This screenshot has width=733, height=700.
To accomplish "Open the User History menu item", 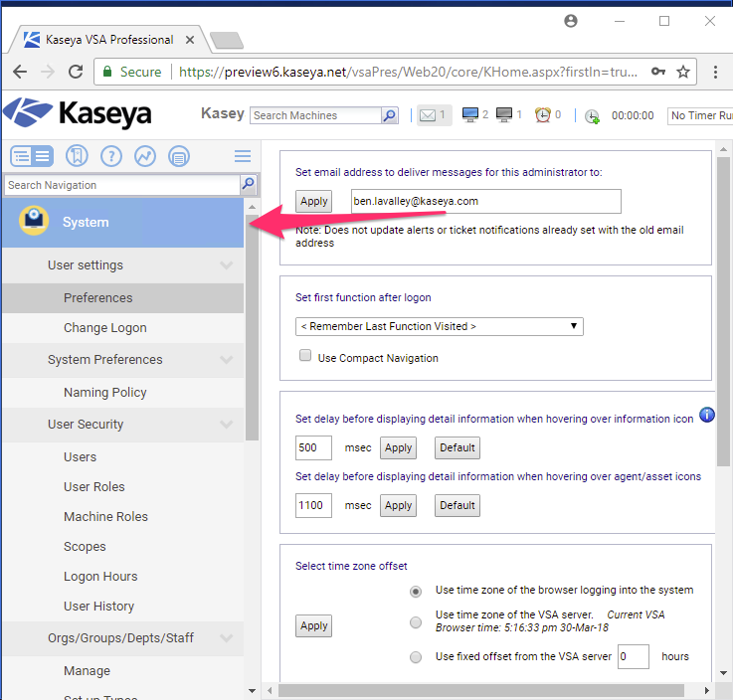I will point(123,607).
